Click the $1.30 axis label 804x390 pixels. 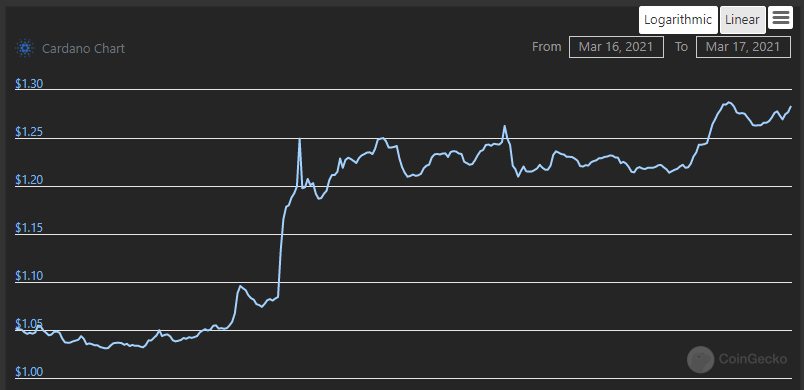(x=29, y=84)
